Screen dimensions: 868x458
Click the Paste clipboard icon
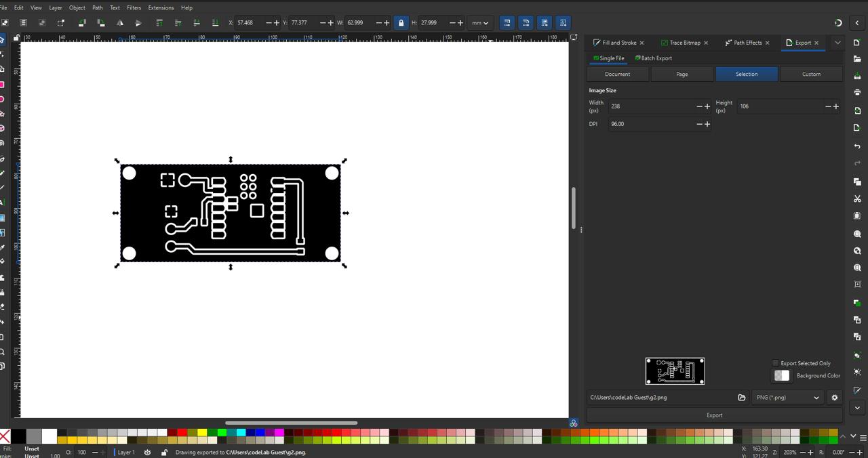click(857, 215)
